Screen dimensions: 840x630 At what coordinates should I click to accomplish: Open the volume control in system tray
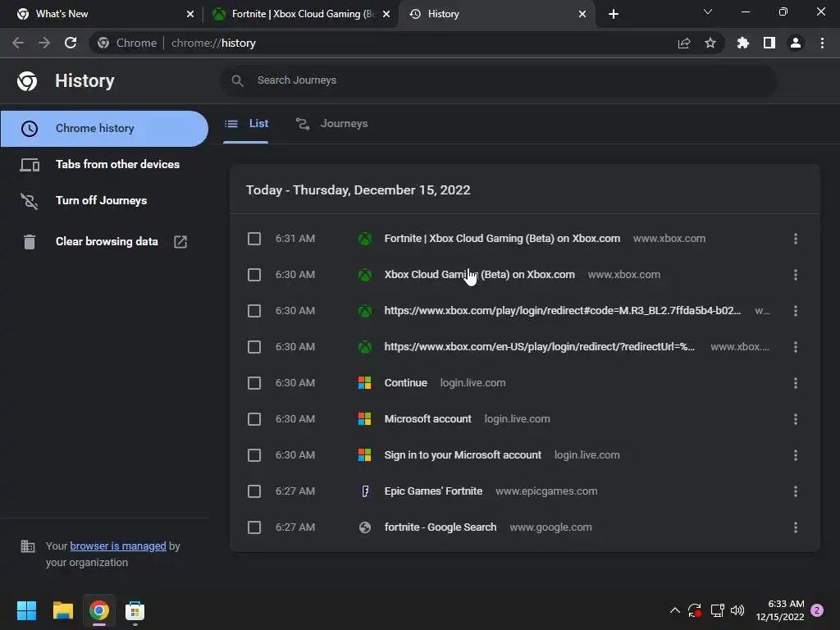pyautogui.click(x=737, y=610)
